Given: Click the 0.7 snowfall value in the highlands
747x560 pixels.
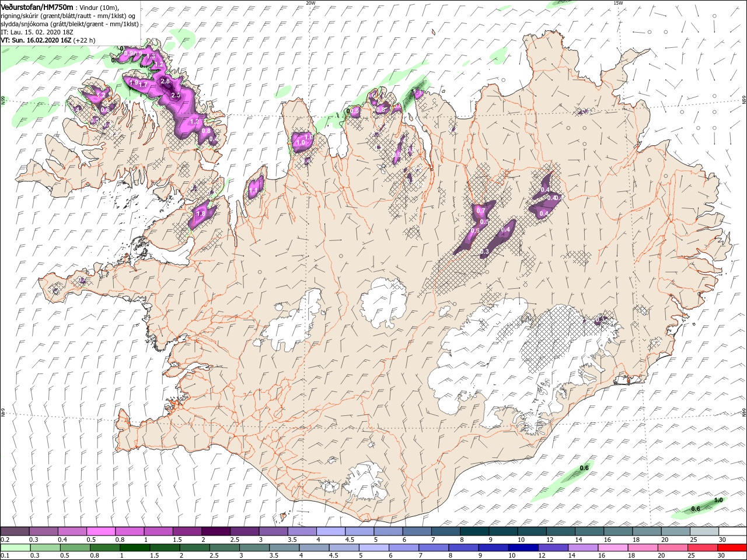Looking at the screenshot, I should point(481,211).
